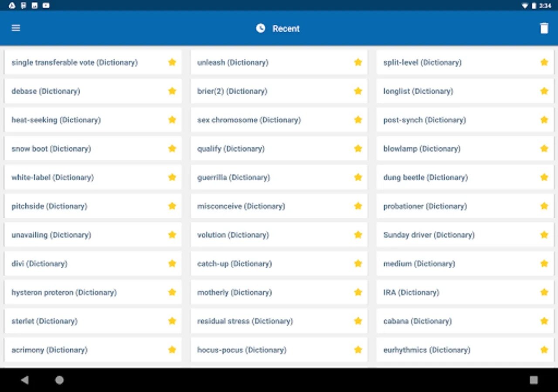This screenshot has height=392, width=558.
Task: Open 'split-level (Dictionary)' entry
Action: 465,62
